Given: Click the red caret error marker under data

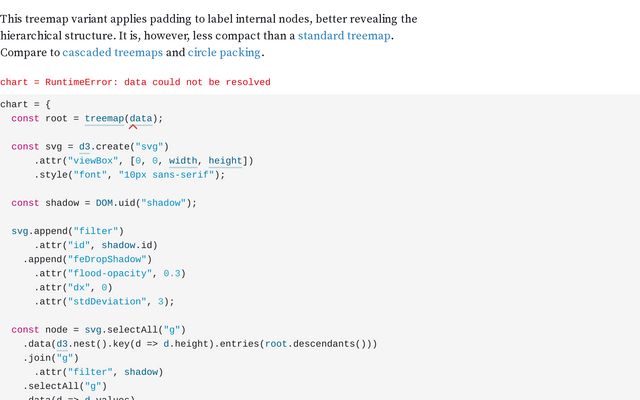Looking at the screenshot, I should pos(133,127).
